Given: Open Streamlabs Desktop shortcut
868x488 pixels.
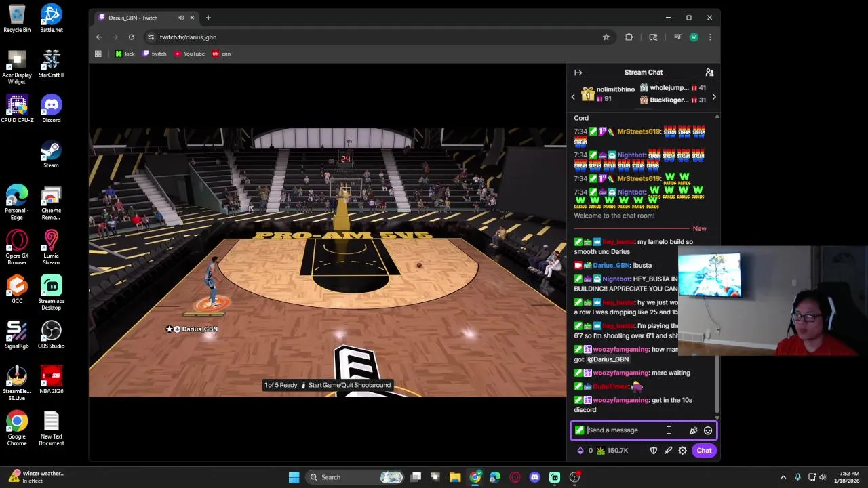Looking at the screenshot, I should 51,293.
